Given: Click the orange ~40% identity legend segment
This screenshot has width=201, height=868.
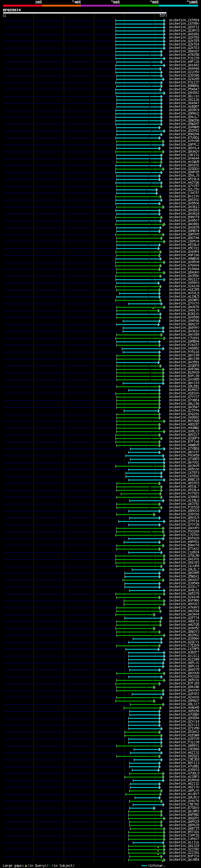Looking at the screenshot, I should [x=61, y=5].
